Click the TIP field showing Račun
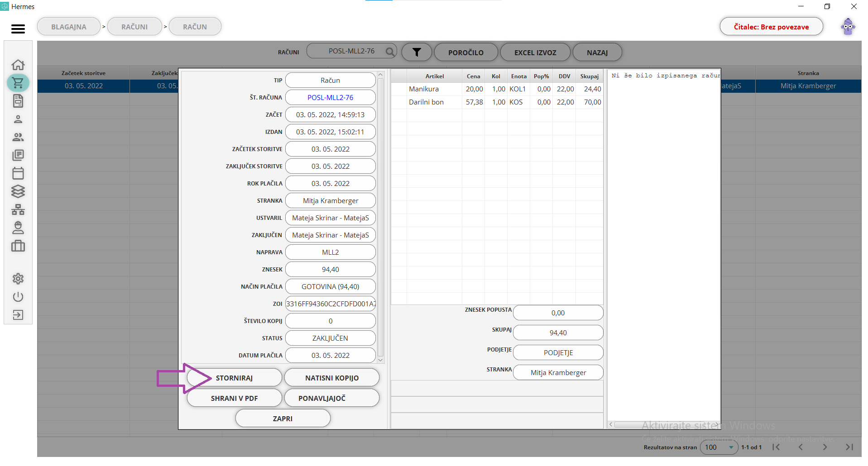The width and height of the screenshot is (868, 466). 331,80
